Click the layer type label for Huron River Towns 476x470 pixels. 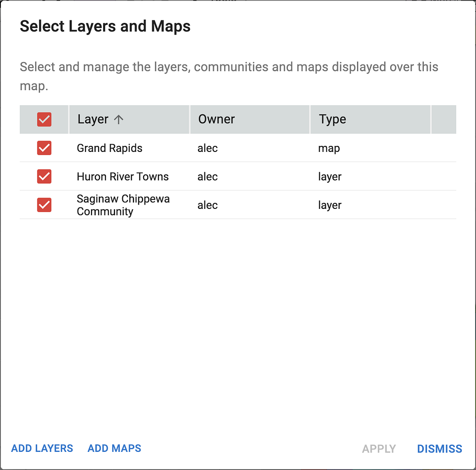[x=330, y=176]
